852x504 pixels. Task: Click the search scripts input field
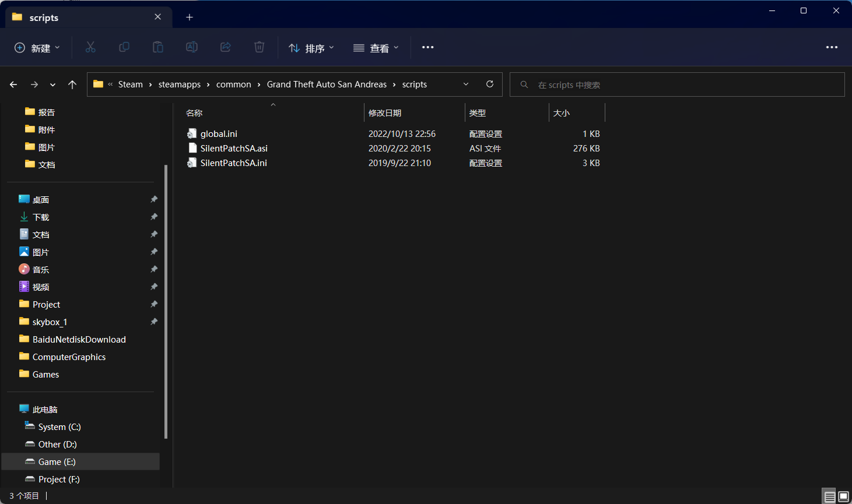[x=677, y=84]
